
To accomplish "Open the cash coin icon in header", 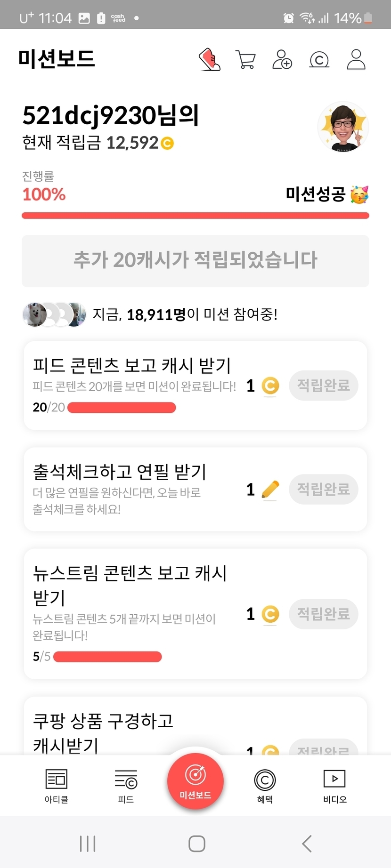I will pyautogui.click(x=319, y=60).
